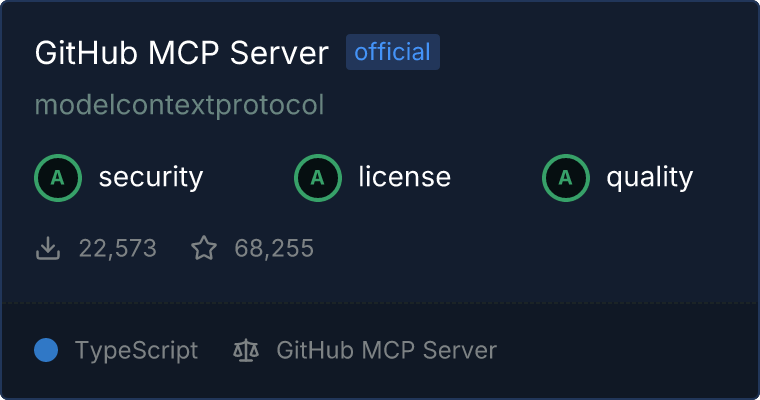Viewport: 760px width, 400px height.
Task: Open the GitHub MCP Server title
Action: pyautogui.click(x=182, y=52)
